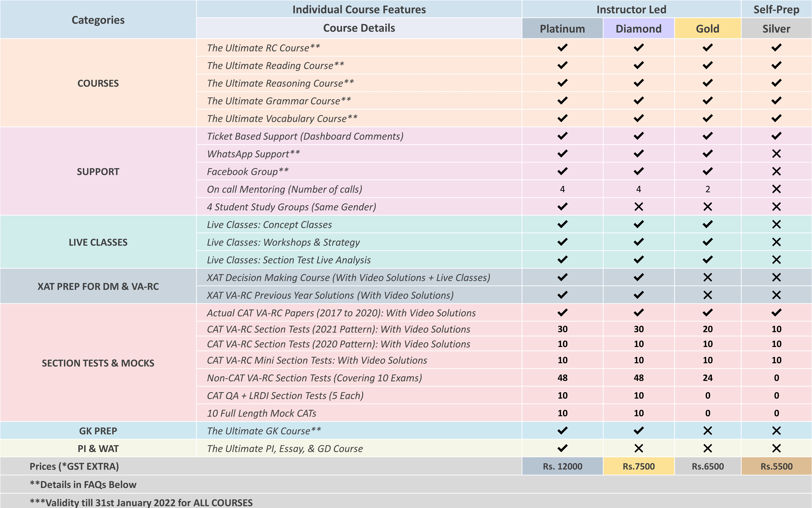Select the Gold plan column header

tap(707, 29)
